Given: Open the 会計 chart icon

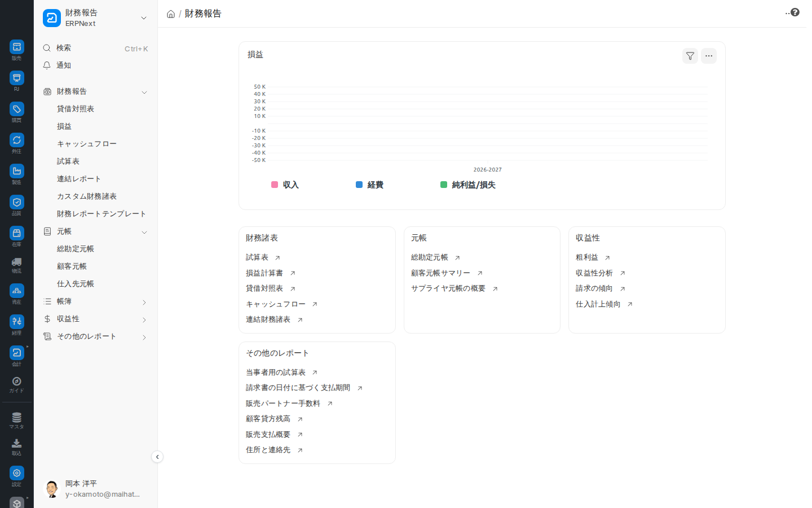Looking at the screenshot, I should [17, 353].
